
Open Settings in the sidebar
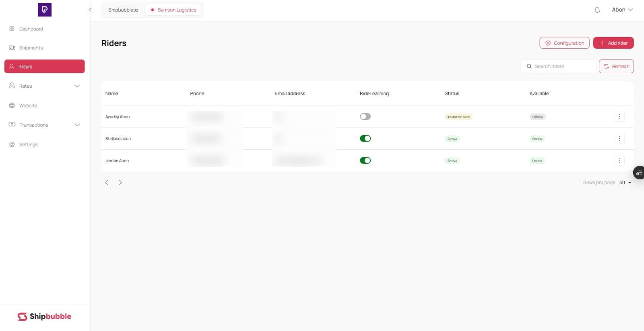coord(45,145)
